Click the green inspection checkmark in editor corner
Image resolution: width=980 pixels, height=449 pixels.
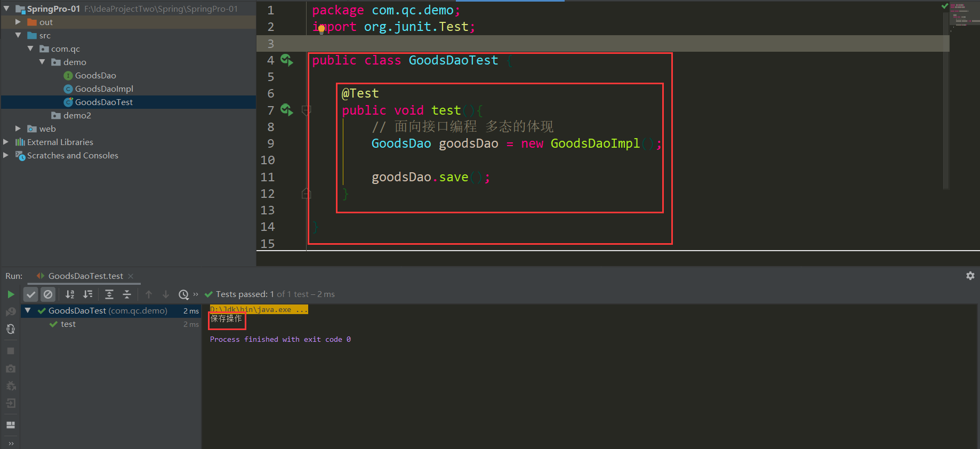[945, 6]
